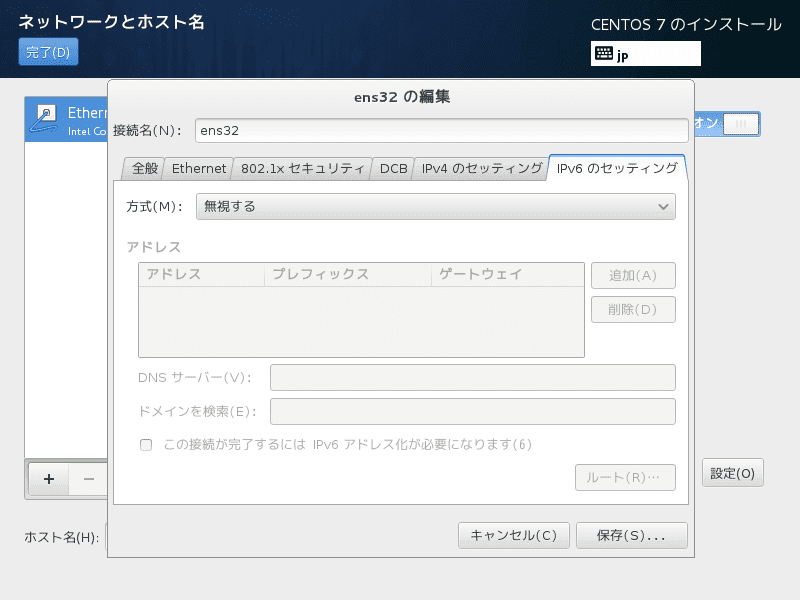Select the 802.1x セキュリティ tab
The image size is (800, 600).
[x=302, y=169]
